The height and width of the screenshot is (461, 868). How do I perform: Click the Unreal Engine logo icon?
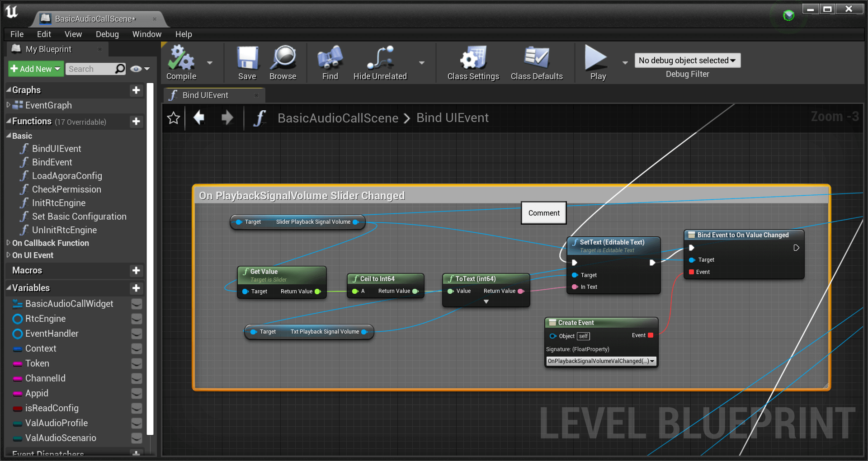coord(12,12)
